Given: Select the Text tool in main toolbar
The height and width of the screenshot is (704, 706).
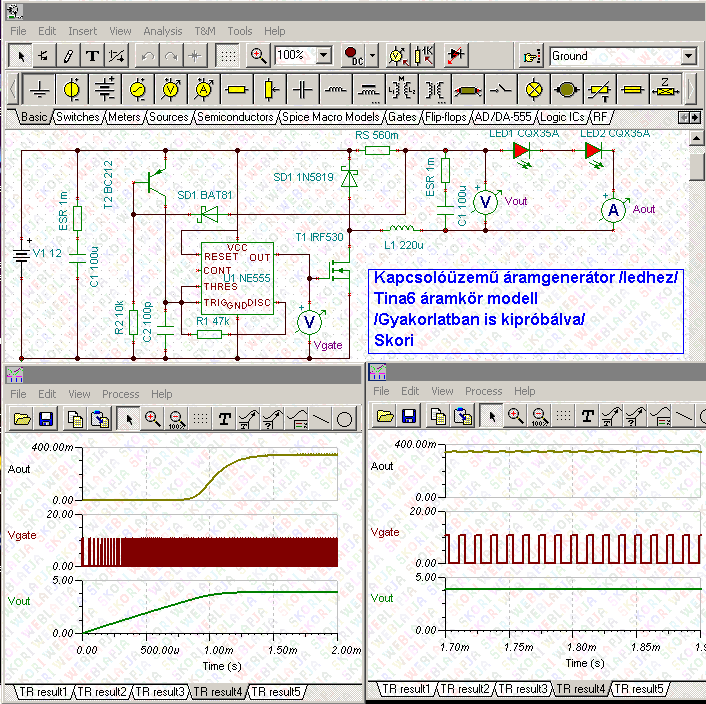Looking at the screenshot, I should [93, 55].
